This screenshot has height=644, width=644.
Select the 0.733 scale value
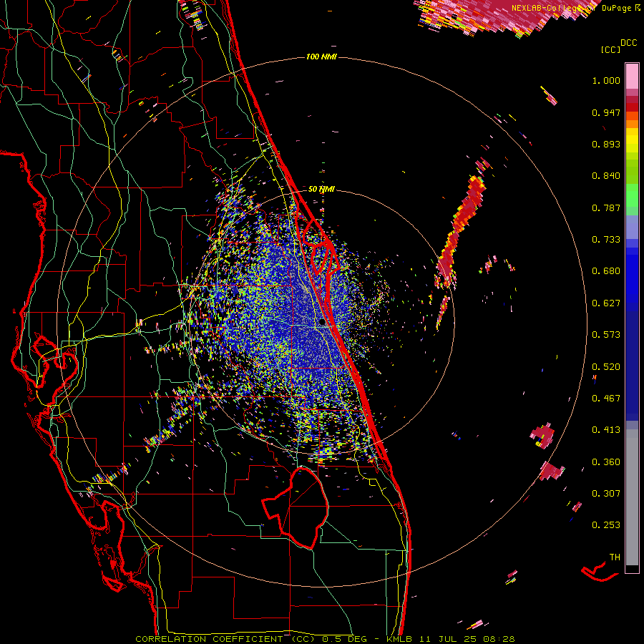[x=606, y=240]
